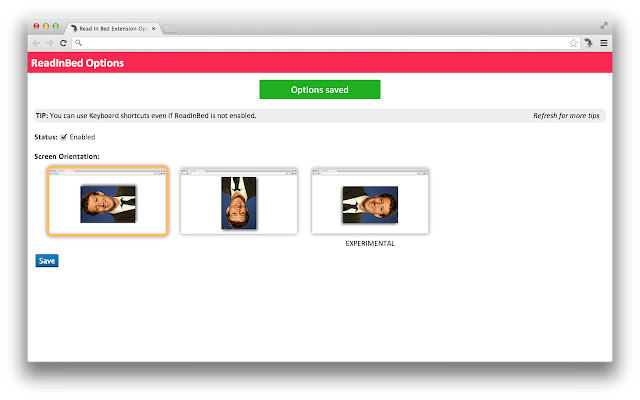
Task: Open the ReadInBed extension toolbar icon
Action: pyautogui.click(x=589, y=42)
